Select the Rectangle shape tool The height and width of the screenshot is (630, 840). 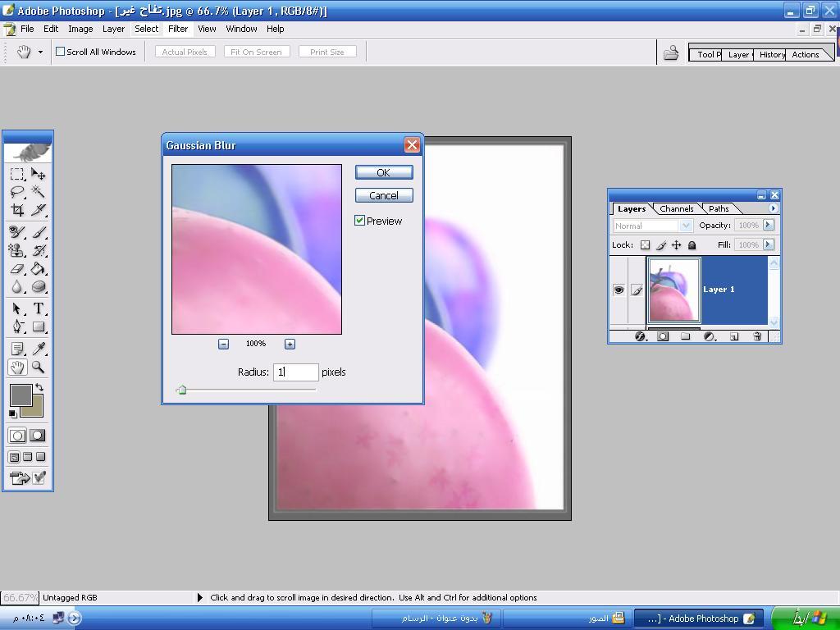coord(38,326)
